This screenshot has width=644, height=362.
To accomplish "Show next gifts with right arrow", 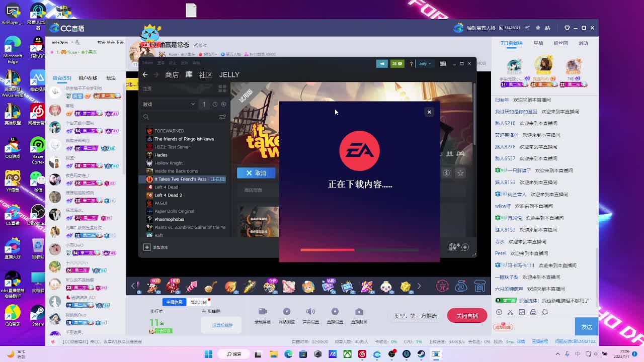I will (419, 286).
